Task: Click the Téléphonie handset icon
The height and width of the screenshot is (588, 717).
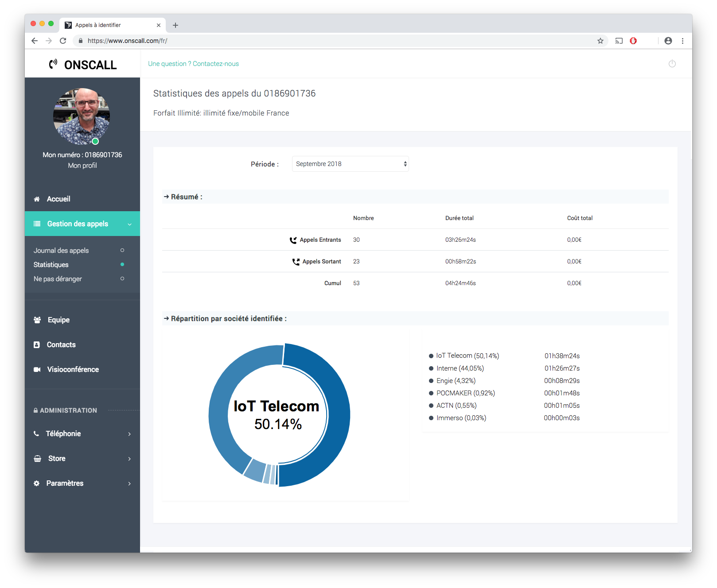Action: [36, 433]
